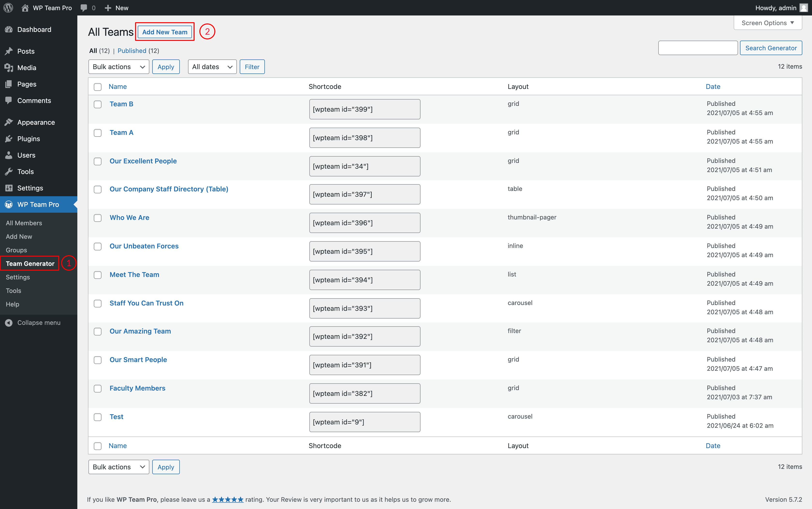
Task: Click the Search Generator input field
Action: 698,48
